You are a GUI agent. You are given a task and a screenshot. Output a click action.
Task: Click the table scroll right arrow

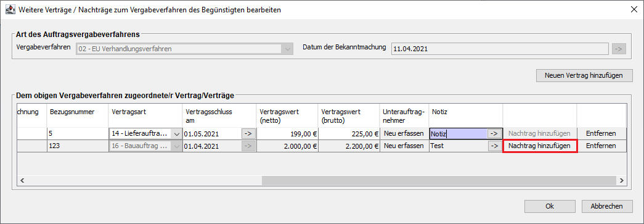click(622, 180)
